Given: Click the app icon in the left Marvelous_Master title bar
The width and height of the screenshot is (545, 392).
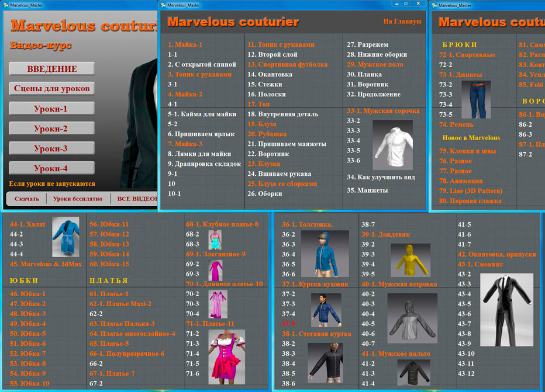Looking at the screenshot, I should (6, 5).
